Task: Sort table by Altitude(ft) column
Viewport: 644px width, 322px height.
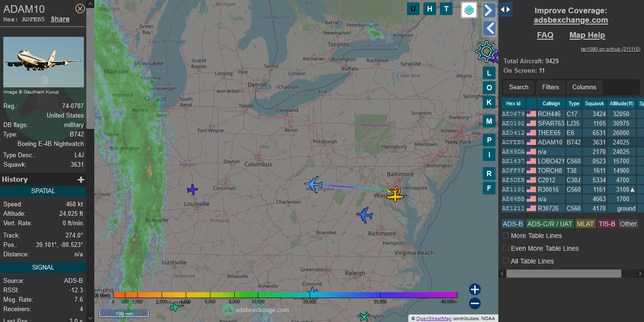Action: point(621,103)
